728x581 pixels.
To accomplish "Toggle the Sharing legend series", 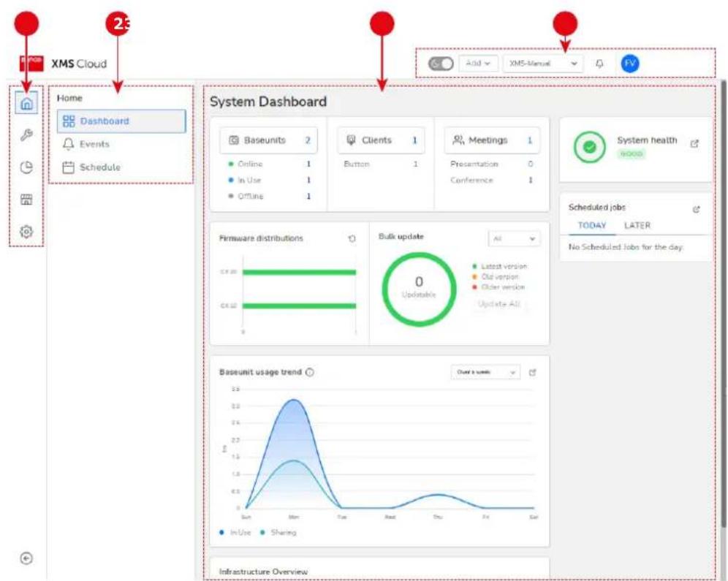I will pyautogui.click(x=278, y=532).
